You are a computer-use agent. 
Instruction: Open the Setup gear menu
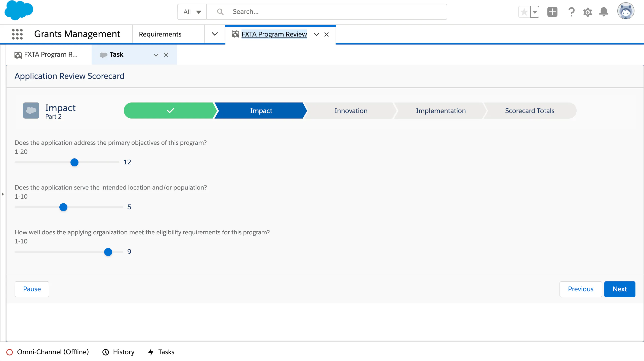587,12
